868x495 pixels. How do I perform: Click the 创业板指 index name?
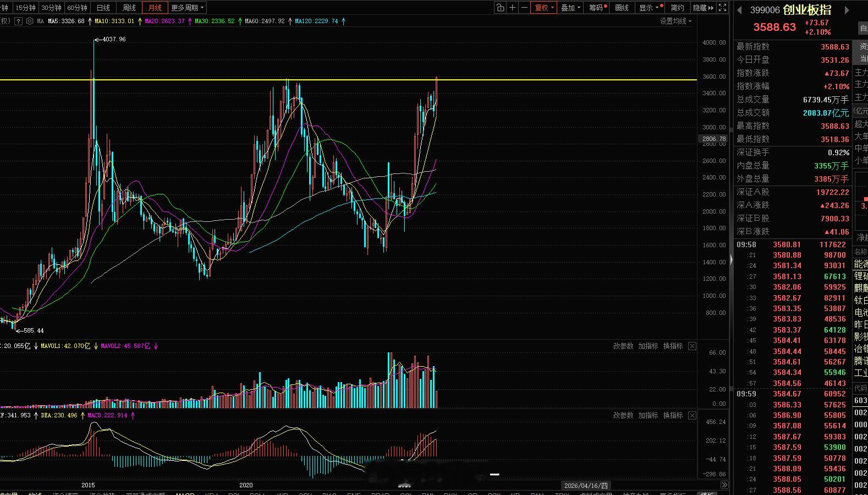(x=807, y=10)
